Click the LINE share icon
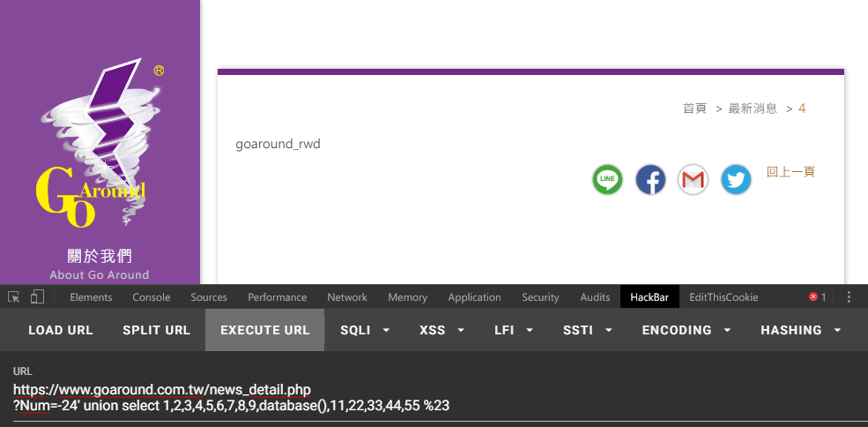The image size is (868, 427). (x=607, y=180)
